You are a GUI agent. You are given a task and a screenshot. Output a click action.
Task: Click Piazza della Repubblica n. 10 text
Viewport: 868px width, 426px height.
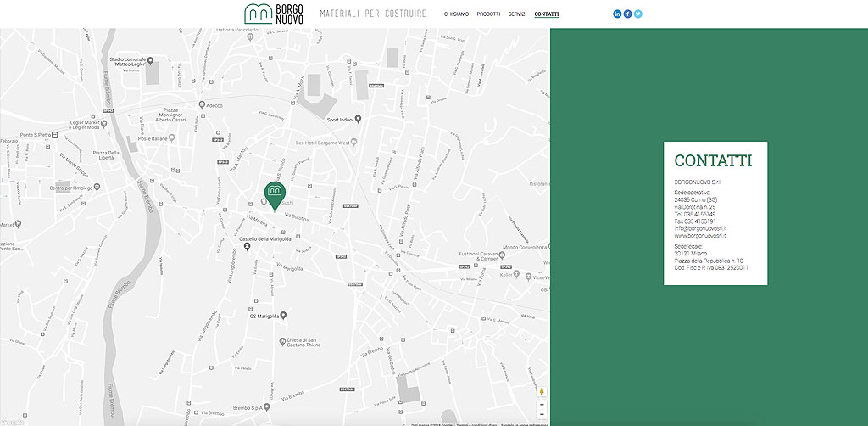click(x=709, y=261)
